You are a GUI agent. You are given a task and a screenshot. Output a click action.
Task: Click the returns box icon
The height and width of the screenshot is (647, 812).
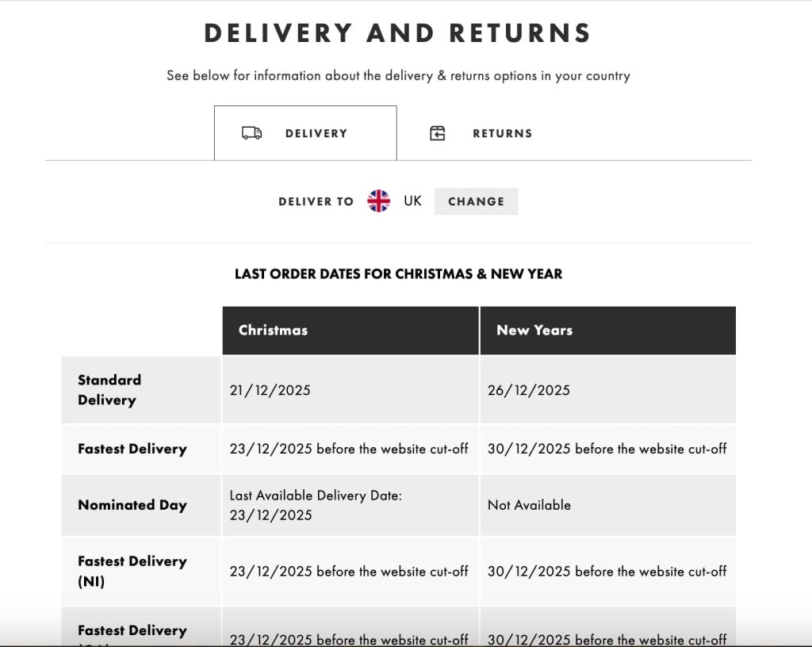click(x=438, y=133)
